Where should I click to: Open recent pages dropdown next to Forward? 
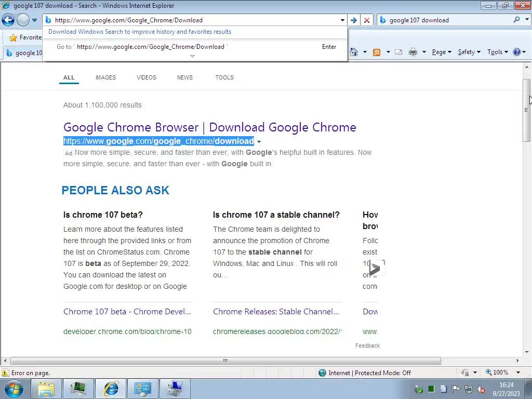tap(34, 20)
